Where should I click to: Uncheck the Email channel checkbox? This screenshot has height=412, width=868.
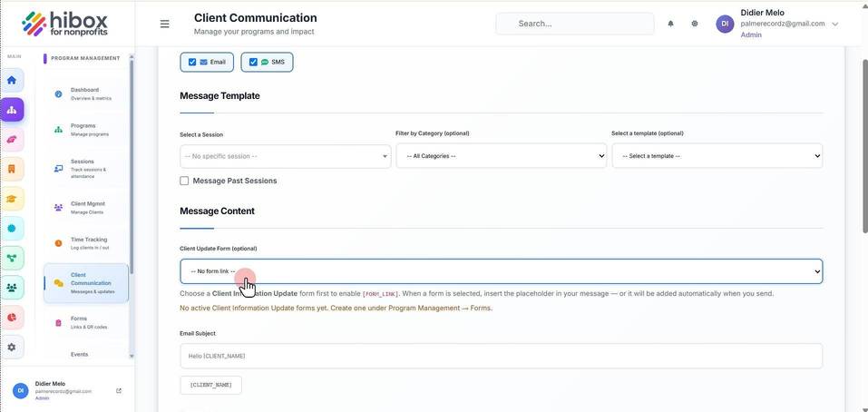point(192,62)
